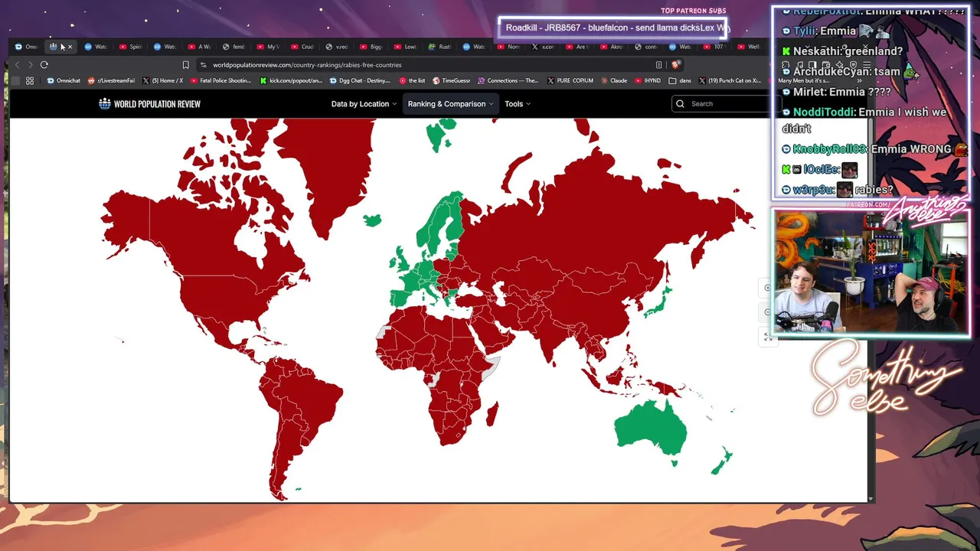
Task: Open the Claude bookmark
Action: click(615, 80)
